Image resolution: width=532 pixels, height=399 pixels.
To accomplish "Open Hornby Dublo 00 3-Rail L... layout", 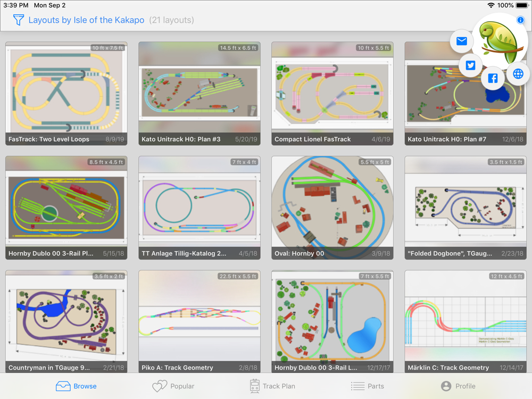I will point(332,322).
